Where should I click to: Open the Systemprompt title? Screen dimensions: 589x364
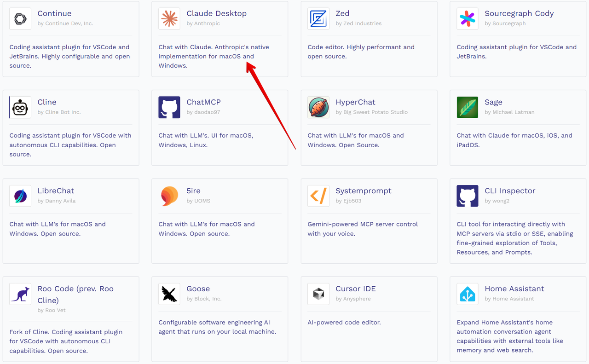tap(364, 191)
